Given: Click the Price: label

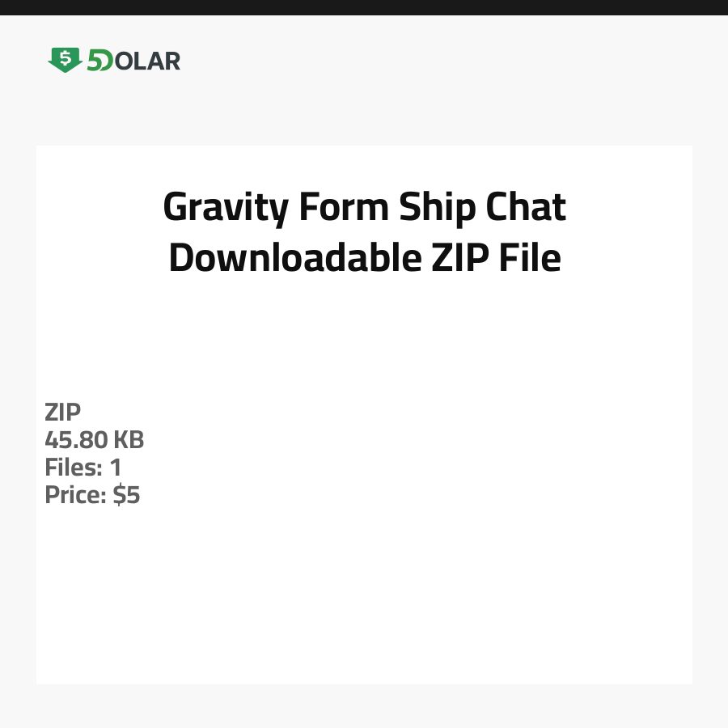Looking at the screenshot, I should click(76, 495).
